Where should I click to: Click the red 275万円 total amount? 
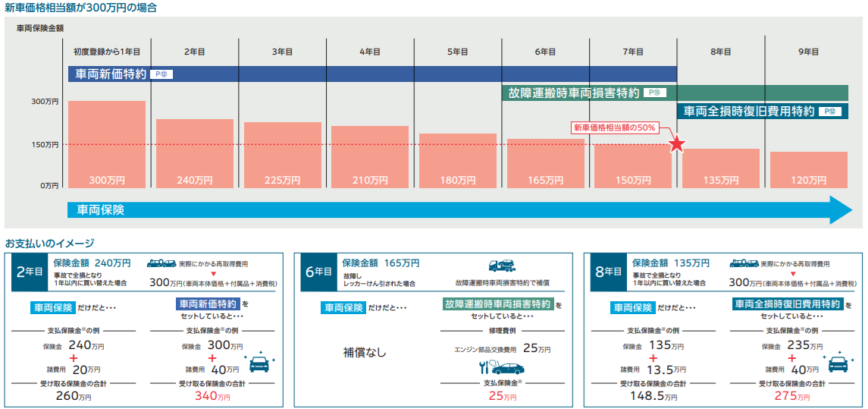(x=791, y=396)
